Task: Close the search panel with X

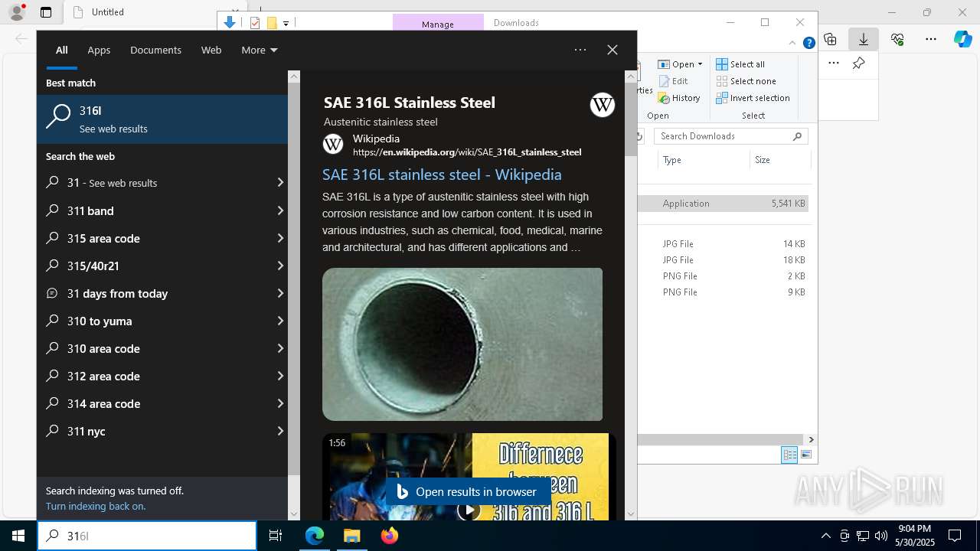Action: pos(612,50)
